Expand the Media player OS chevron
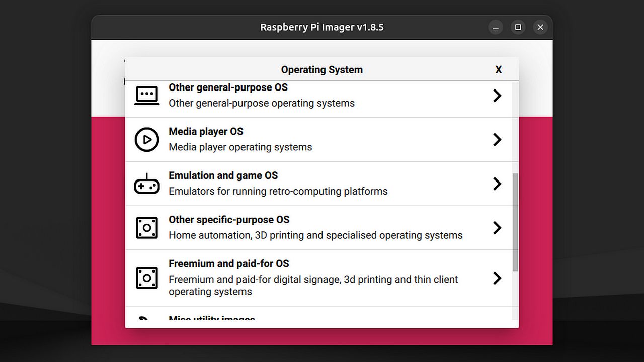 [497, 140]
